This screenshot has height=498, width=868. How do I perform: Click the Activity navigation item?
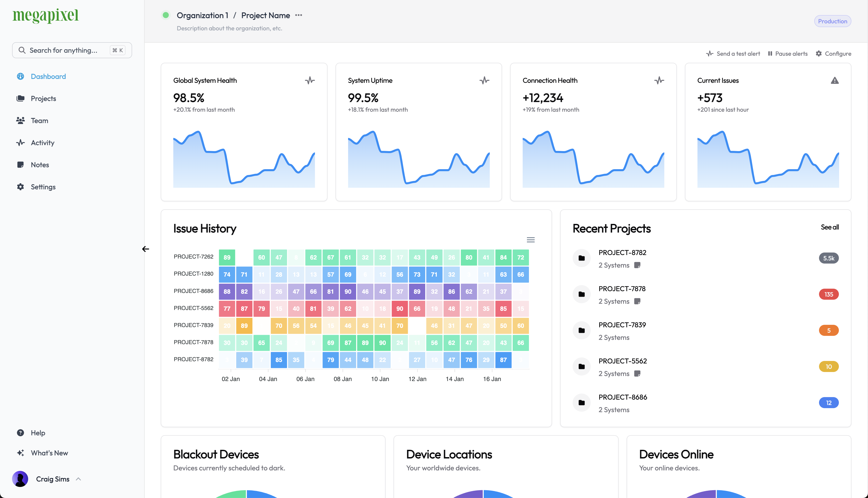point(42,142)
